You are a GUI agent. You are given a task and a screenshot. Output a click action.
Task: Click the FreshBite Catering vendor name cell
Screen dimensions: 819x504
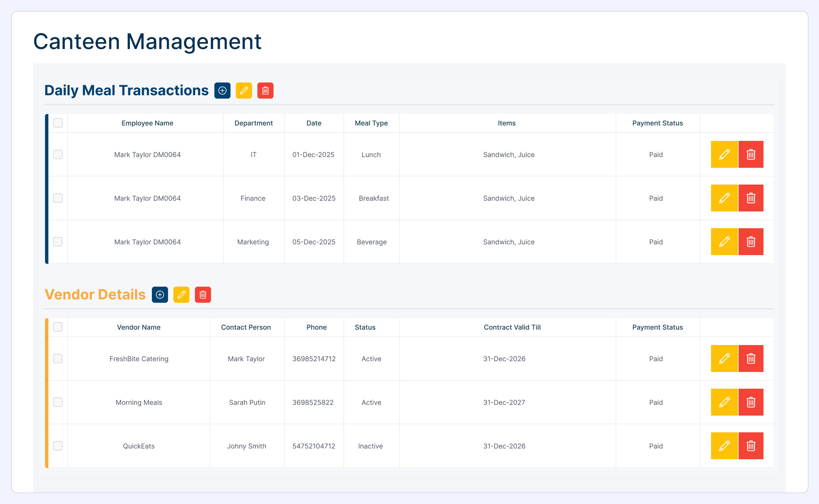(139, 359)
